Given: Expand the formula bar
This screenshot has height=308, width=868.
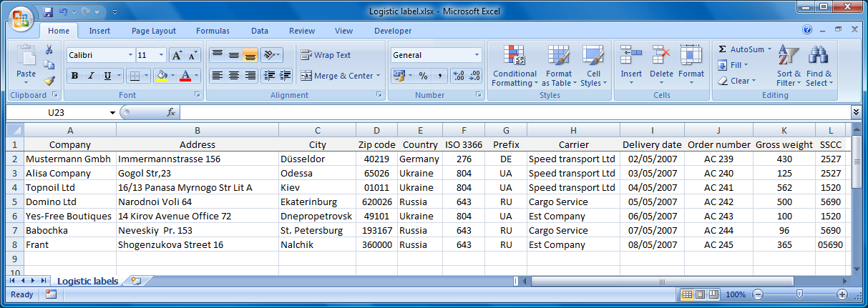Looking at the screenshot, I should (x=856, y=112).
